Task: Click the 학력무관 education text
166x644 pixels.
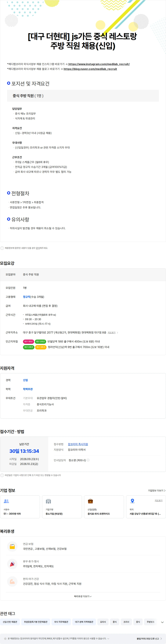Action: coord(28,389)
